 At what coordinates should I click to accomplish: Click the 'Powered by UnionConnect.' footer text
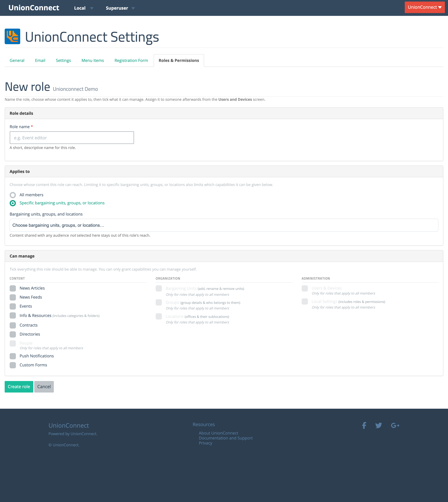pos(73,434)
